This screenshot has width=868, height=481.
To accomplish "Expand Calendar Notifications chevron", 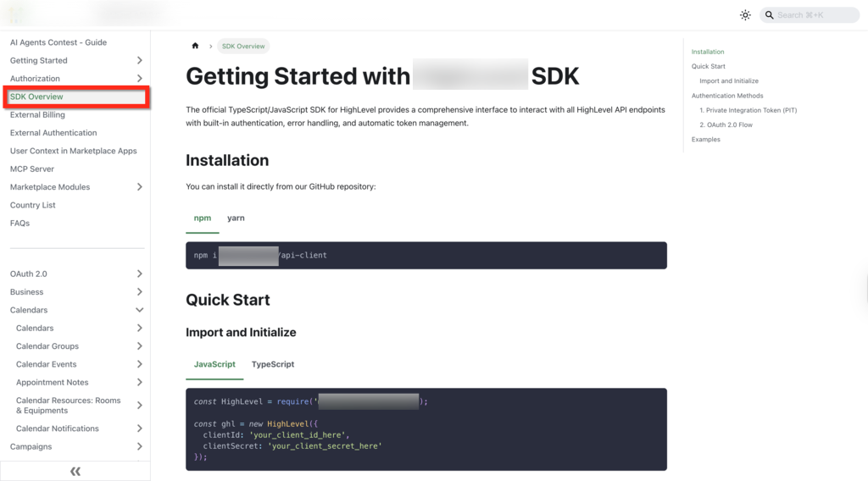I will coord(140,428).
